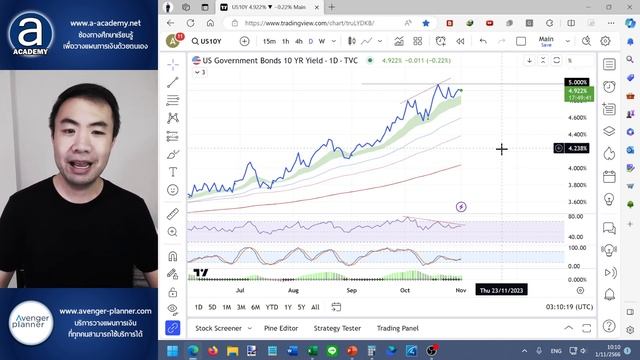Expand the timeframe interval dropdown
This screenshot has width=640, height=360.
(x=334, y=41)
